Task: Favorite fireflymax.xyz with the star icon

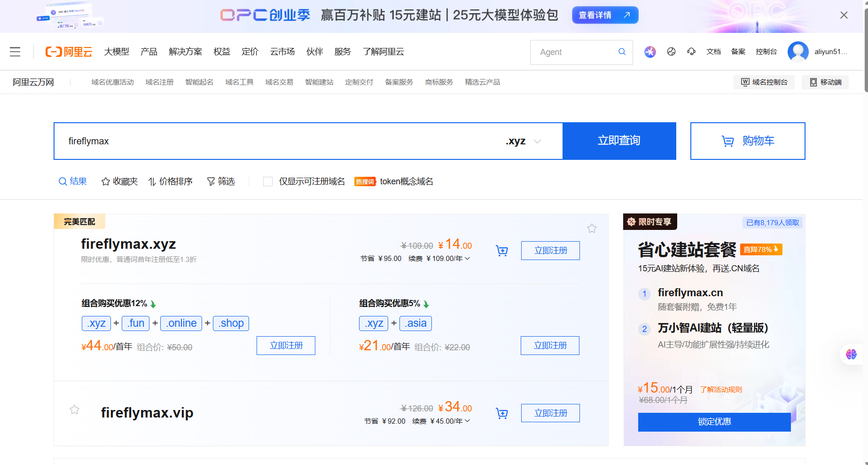Action: coord(592,229)
